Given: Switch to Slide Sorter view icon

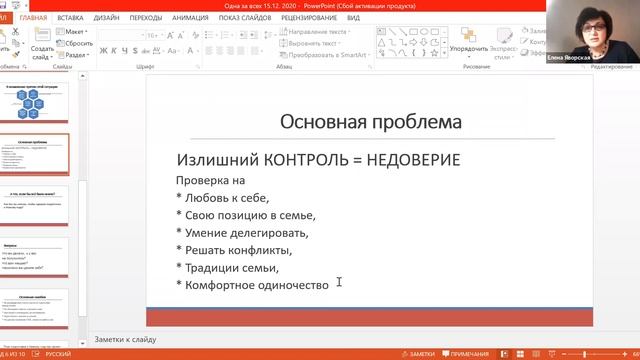Looking at the screenshot, I should point(520,354).
